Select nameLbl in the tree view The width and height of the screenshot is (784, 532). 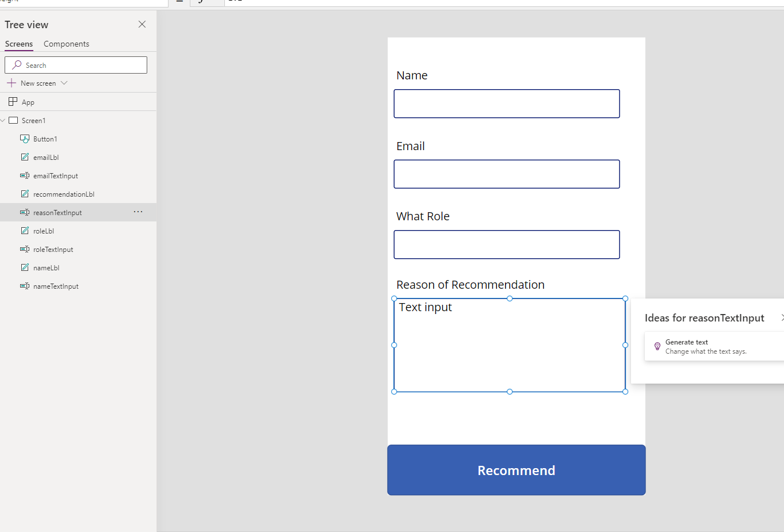click(46, 267)
